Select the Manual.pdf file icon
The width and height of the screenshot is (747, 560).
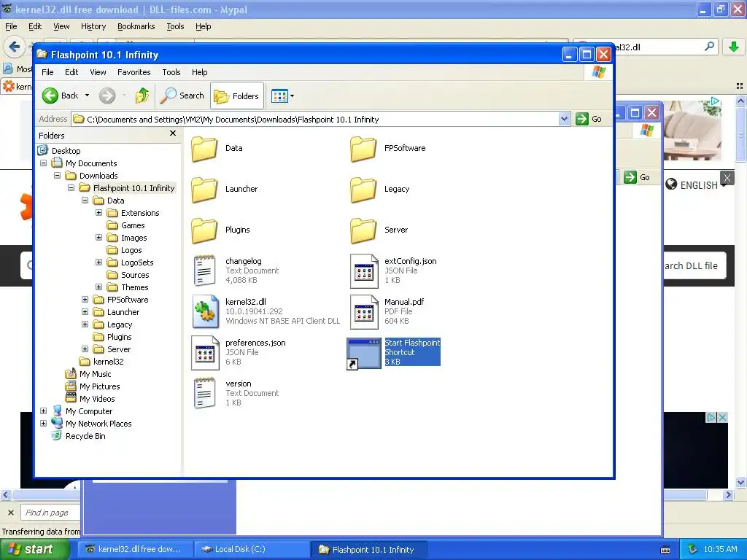pos(364,311)
